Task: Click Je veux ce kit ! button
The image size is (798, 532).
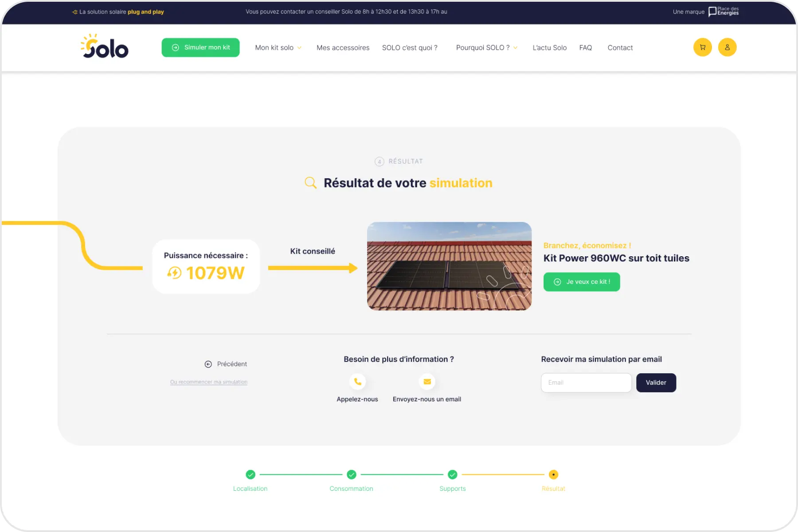Action: coord(582,282)
